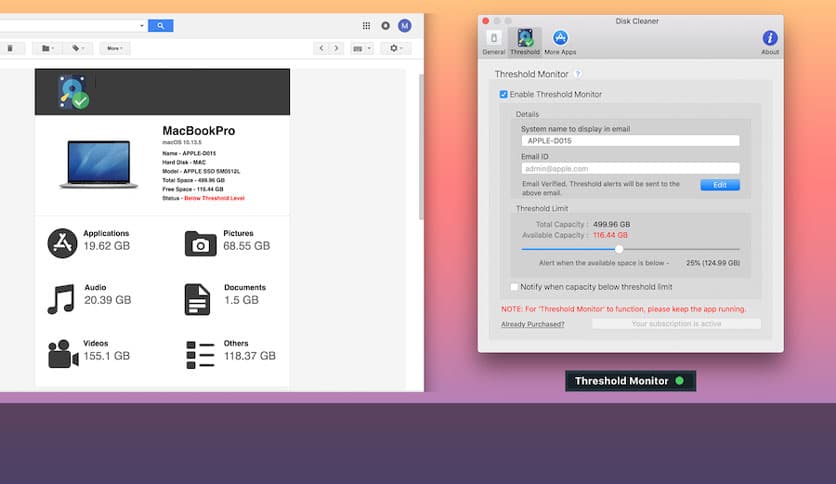This screenshot has height=484, width=836.
Task: Select the Threshold tab in Disk Cleaner
Action: tap(525, 42)
